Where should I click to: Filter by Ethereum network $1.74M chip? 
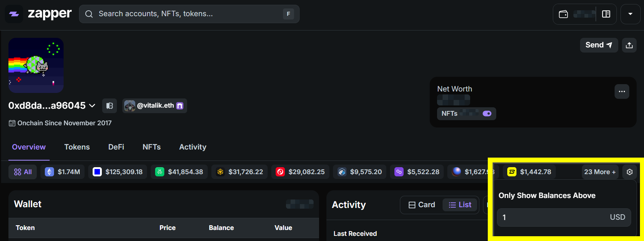[x=62, y=172]
